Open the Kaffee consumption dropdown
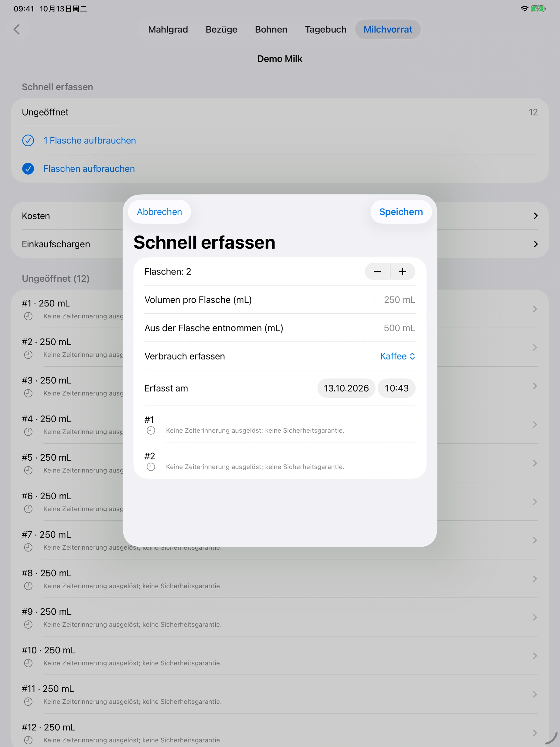The image size is (560, 747). [397, 356]
